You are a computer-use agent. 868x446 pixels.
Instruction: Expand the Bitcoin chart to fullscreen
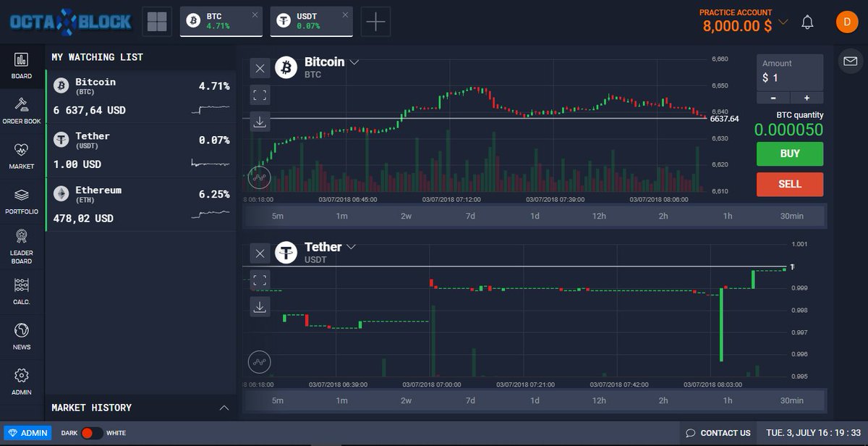(260, 95)
